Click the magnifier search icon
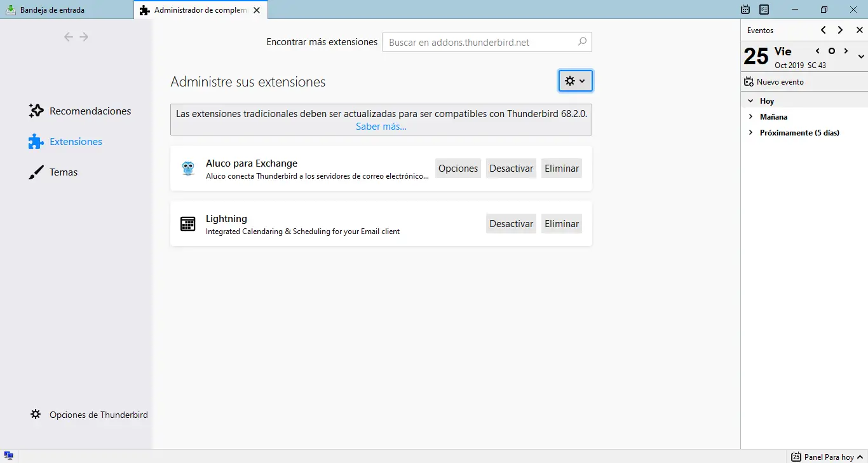This screenshot has height=463, width=868. pyautogui.click(x=582, y=42)
